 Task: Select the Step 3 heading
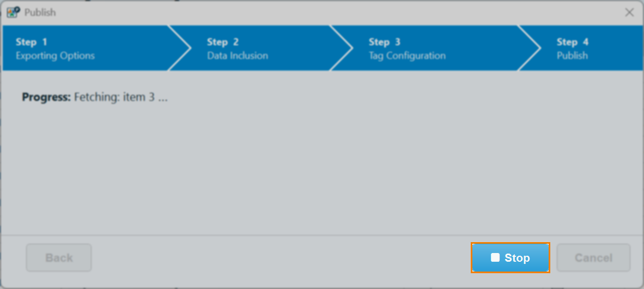click(x=385, y=42)
